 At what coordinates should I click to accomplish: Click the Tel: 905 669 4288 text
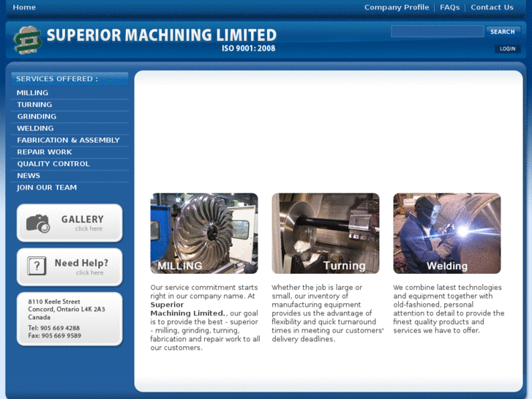[53, 328]
